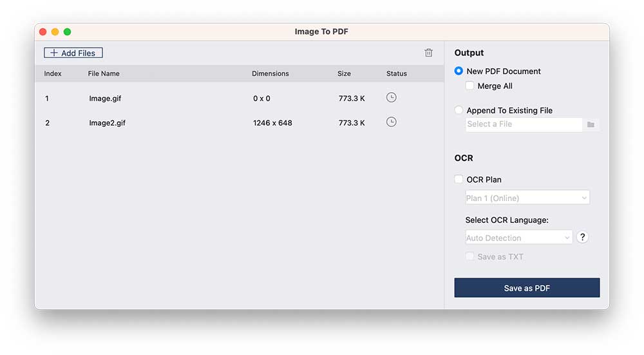
Task: Click the Select a File input field
Action: pos(523,124)
